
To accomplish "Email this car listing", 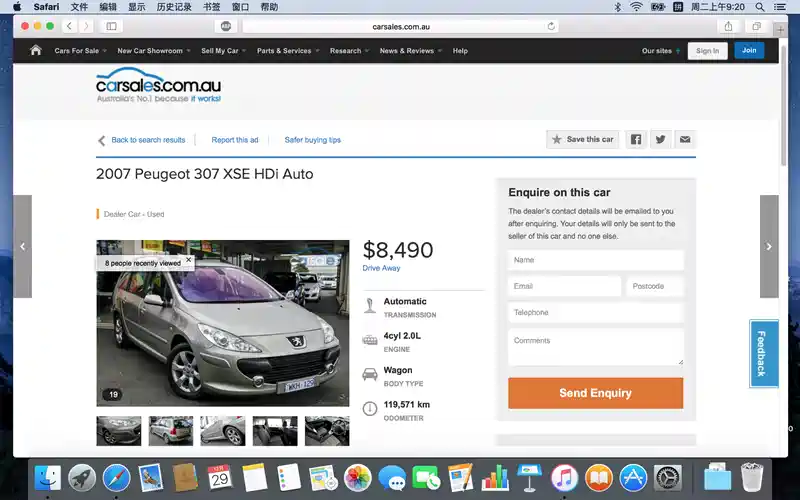I will (x=685, y=139).
